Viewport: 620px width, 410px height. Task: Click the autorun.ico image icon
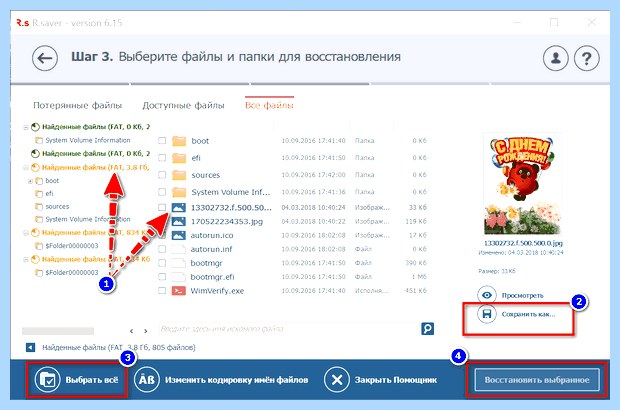pyautogui.click(x=179, y=235)
